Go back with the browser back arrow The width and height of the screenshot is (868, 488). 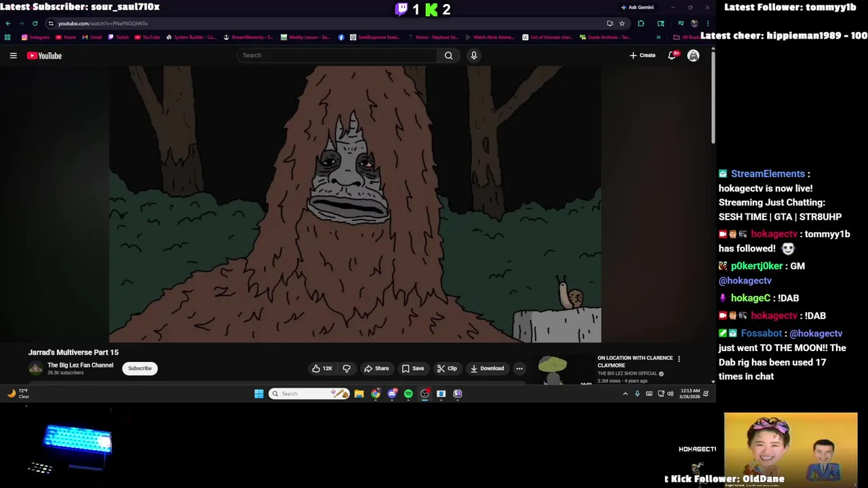point(8,23)
